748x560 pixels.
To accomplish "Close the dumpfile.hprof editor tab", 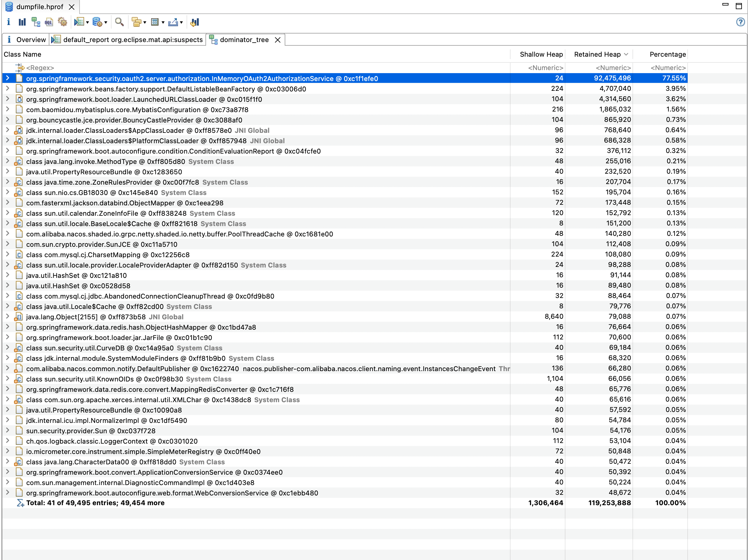I will [x=72, y=7].
